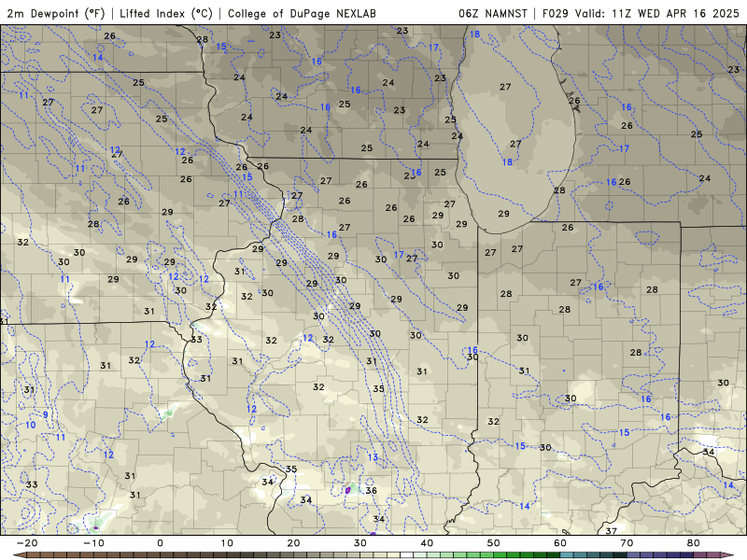Select the -20 label on the color scale
This screenshot has height=560, width=747.
point(27,543)
